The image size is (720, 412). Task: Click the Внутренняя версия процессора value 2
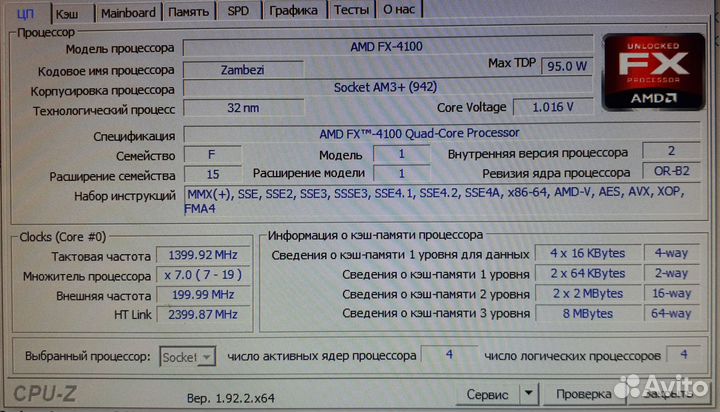point(671,151)
